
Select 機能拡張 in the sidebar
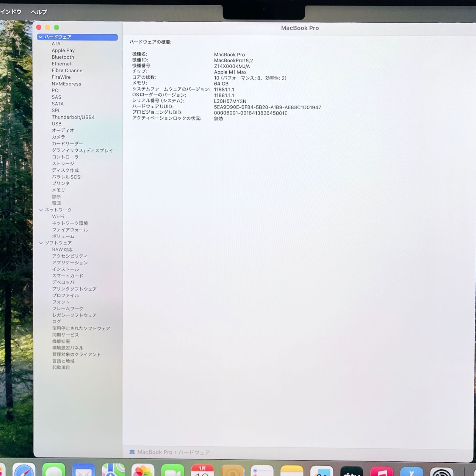pyautogui.click(x=61, y=341)
